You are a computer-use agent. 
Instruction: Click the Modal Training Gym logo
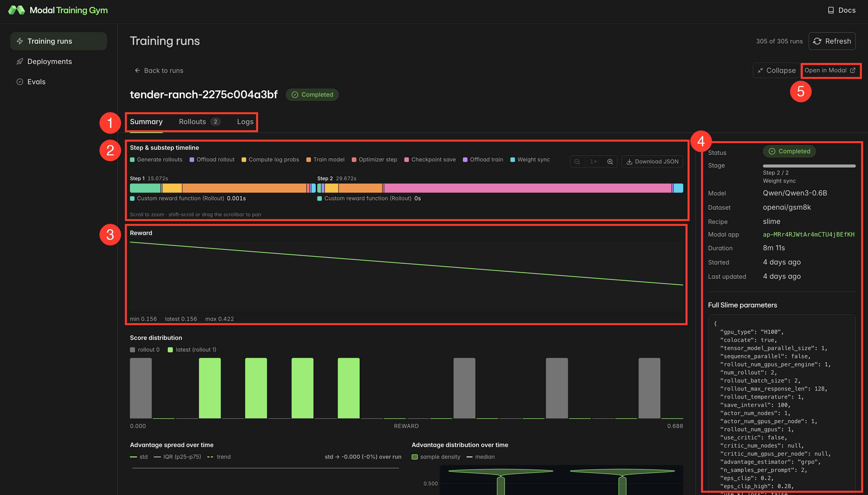[58, 10]
